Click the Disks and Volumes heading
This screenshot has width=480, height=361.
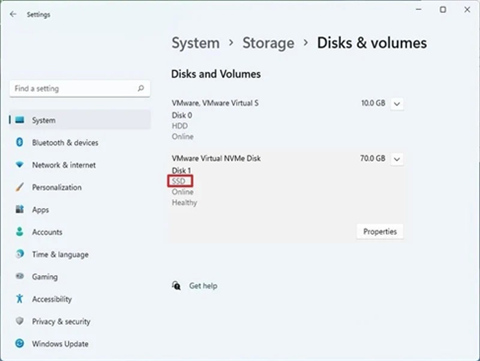(216, 74)
